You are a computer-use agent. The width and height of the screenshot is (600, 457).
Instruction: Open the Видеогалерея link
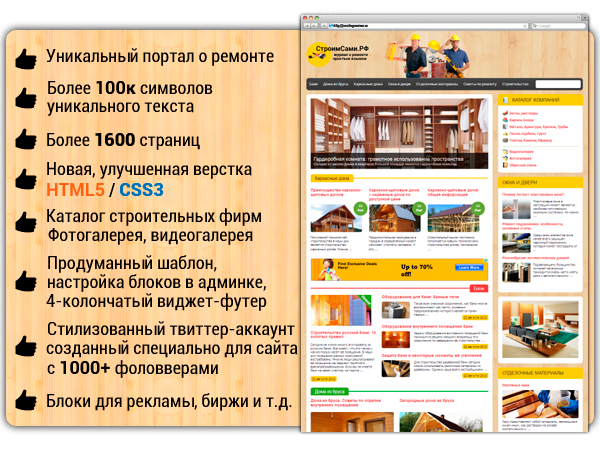click(521, 152)
